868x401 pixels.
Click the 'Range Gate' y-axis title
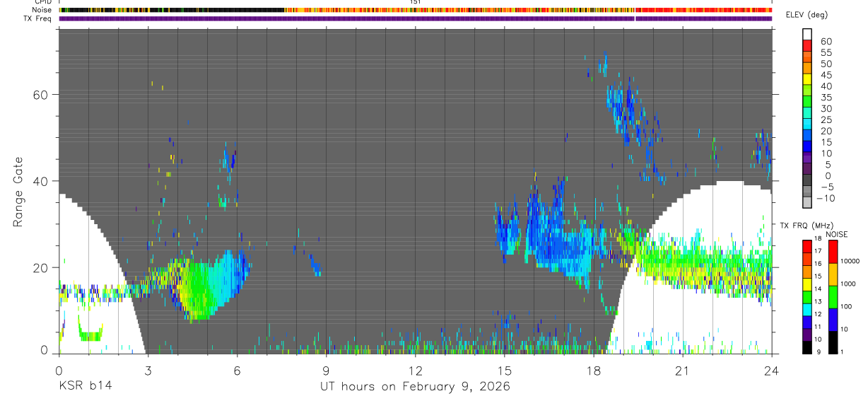(18, 192)
